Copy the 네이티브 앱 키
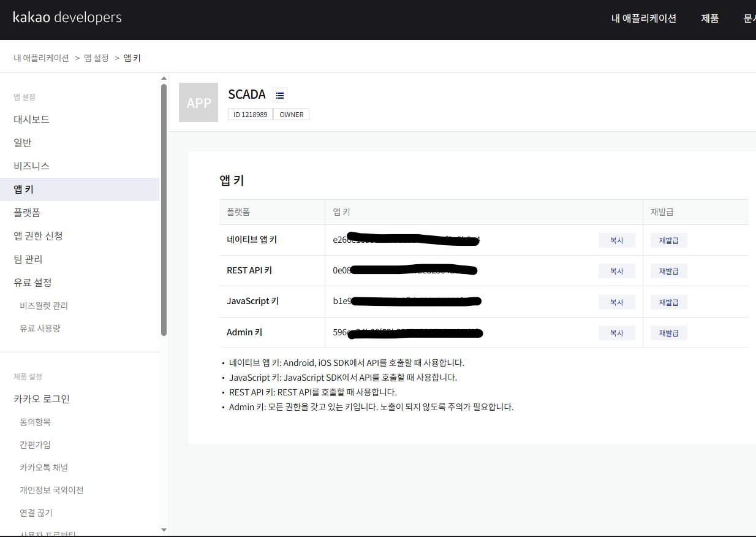756x537 pixels. pyautogui.click(x=617, y=240)
